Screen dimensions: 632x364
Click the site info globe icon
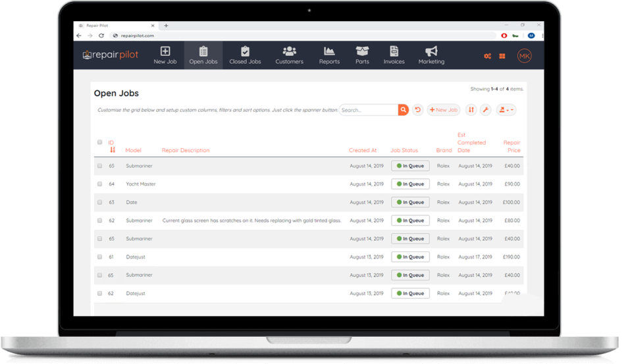click(x=115, y=36)
